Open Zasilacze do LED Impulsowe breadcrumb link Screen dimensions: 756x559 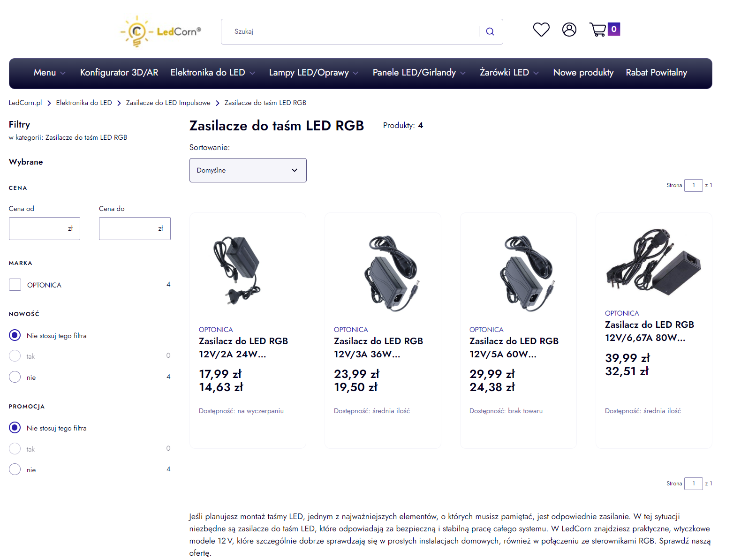(x=168, y=103)
